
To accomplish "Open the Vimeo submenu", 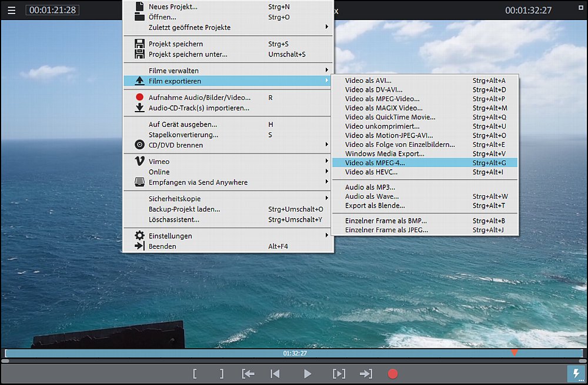I will (x=159, y=162).
